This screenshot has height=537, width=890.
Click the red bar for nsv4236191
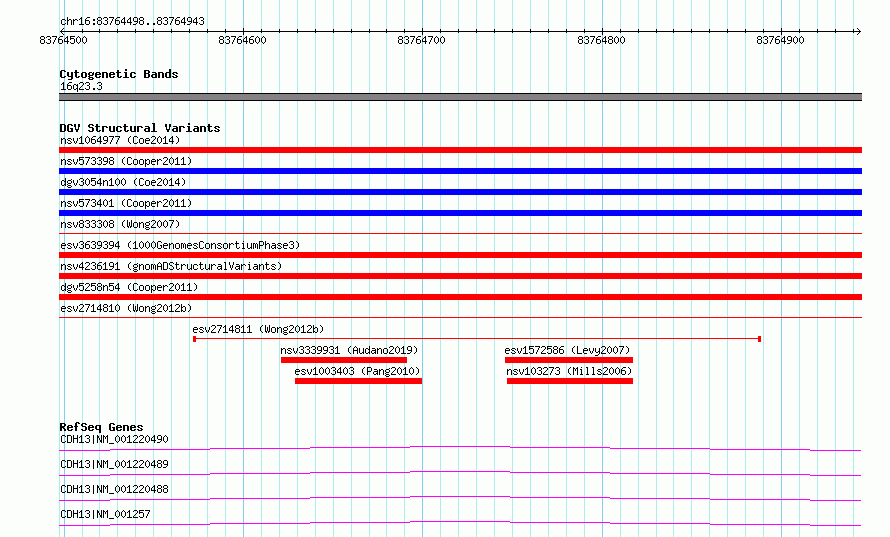click(460, 276)
